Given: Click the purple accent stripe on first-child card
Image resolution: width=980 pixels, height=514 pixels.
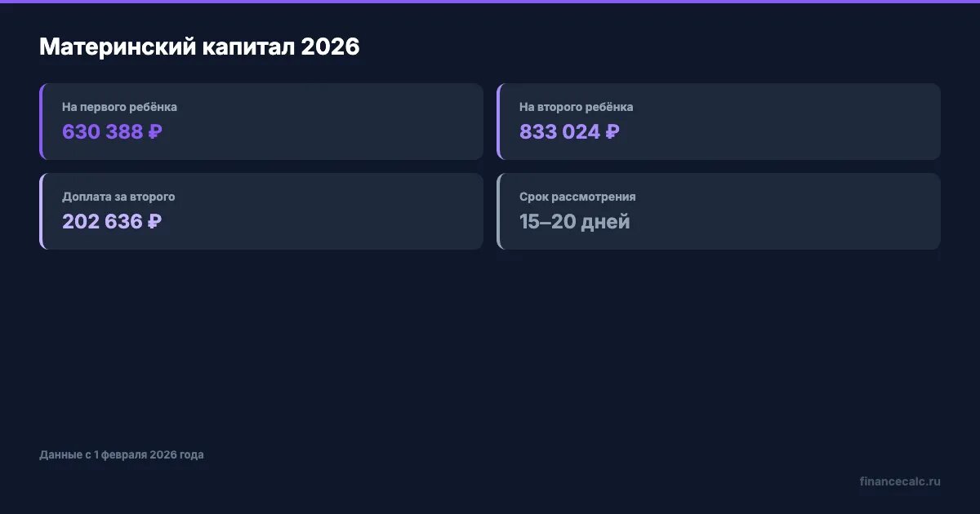Looking at the screenshot, I should coord(41,122).
